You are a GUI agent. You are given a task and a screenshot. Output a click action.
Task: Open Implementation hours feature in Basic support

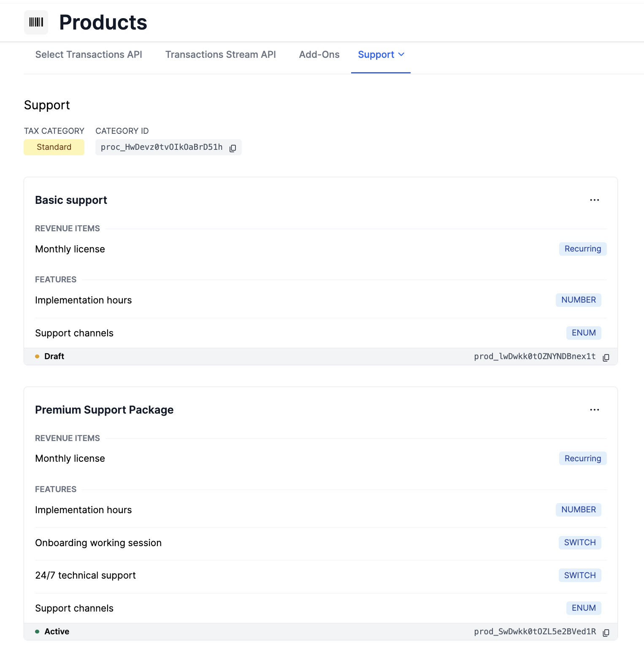coord(84,300)
